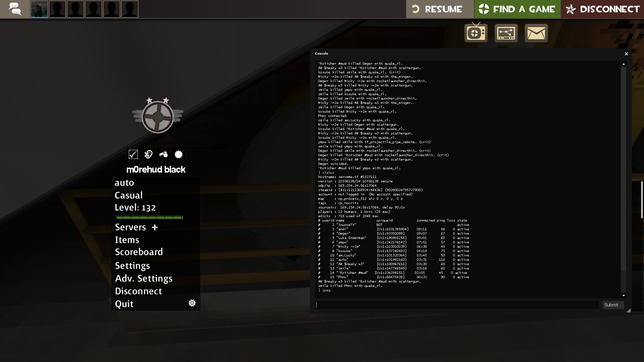The height and width of the screenshot is (362, 644).
Task: Expand the Servers plus sign
Action: 155,227
